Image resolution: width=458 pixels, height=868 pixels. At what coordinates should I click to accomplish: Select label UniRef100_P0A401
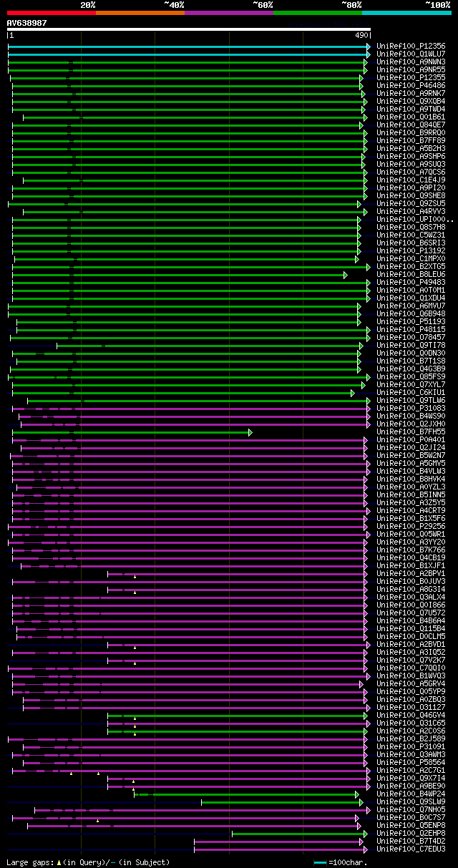coord(411,439)
